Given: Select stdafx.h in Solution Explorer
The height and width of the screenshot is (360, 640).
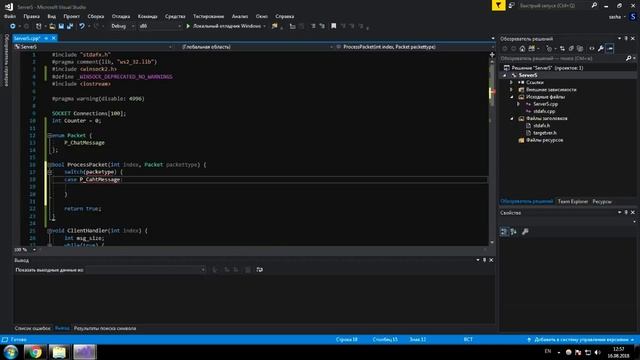Looking at the screenshot, I should tap(541, 126).
